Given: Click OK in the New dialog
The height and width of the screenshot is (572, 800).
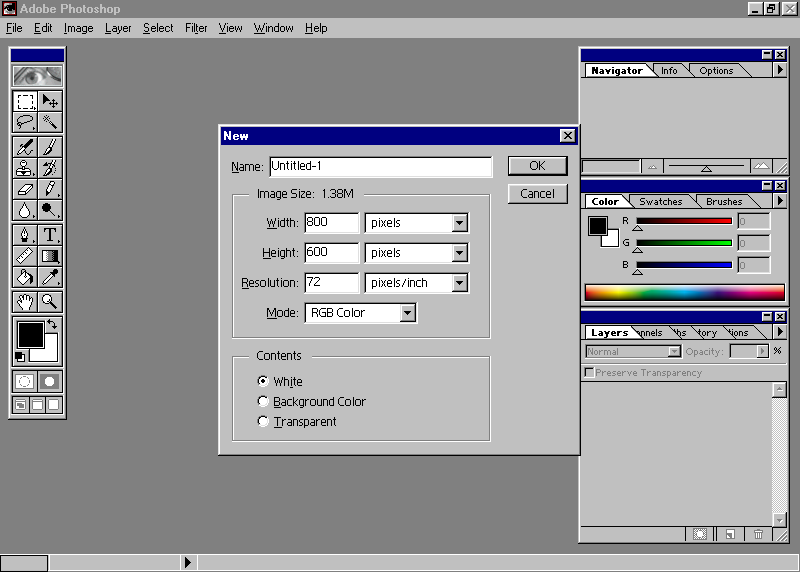Looking at the screenshot, I should click(537, 166).
